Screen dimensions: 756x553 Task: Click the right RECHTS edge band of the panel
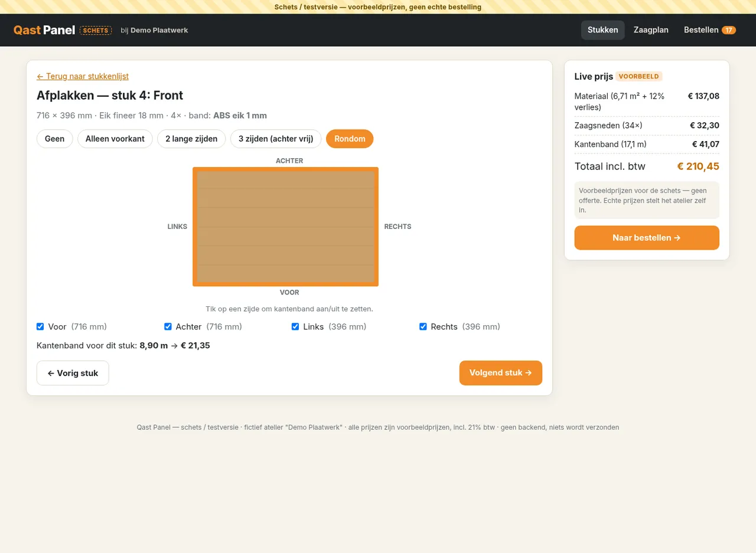pos(376,227)
